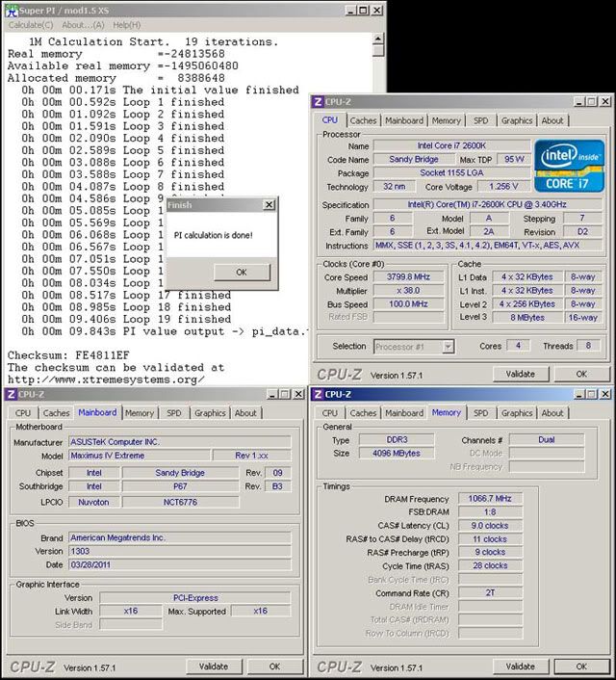Confirm the PI calculation done dialog with OK
The height and width of the screenshot is (680, 616).
(x=242, y=273)
